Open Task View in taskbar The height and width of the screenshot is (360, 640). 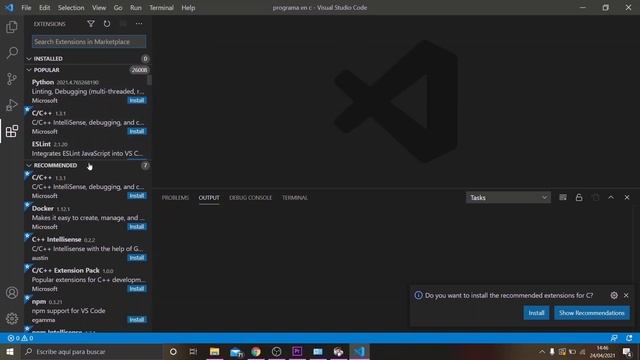click(x=193, y=351)
